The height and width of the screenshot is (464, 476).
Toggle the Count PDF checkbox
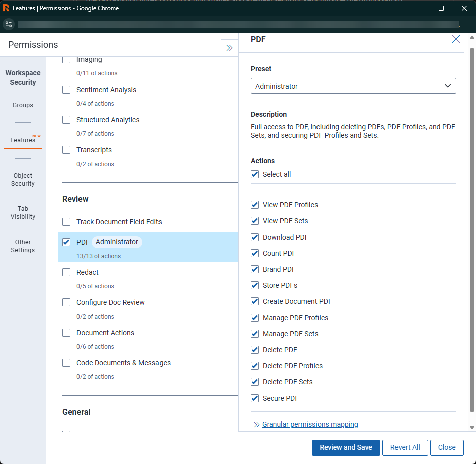tap(255, 253)
